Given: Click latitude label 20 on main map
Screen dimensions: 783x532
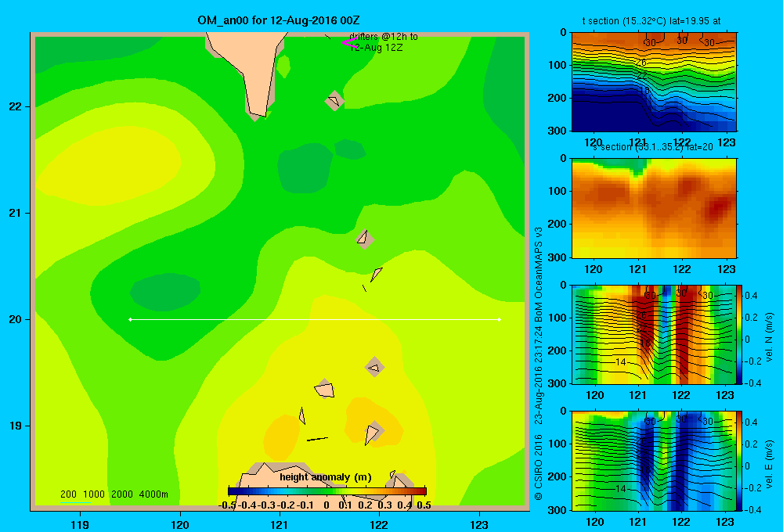Looking at the screenshot, I should tap(16, 319).
